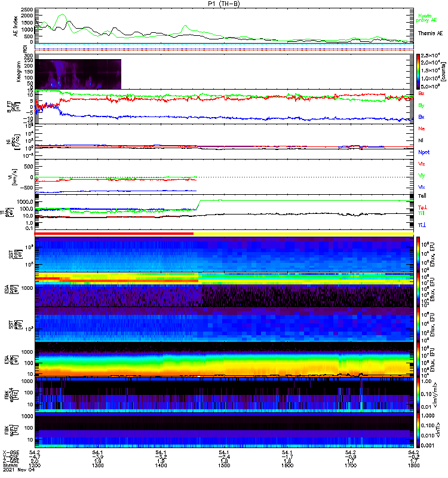Click the black Te parallel legend label

click(x=422, y=196)
